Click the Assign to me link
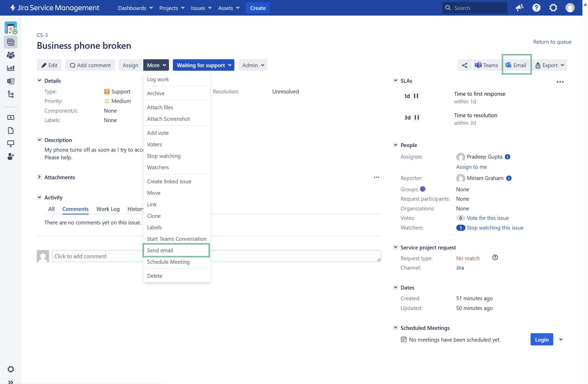Image resolution: width=588 pixels, height=384 pixels. coord(471,167)
